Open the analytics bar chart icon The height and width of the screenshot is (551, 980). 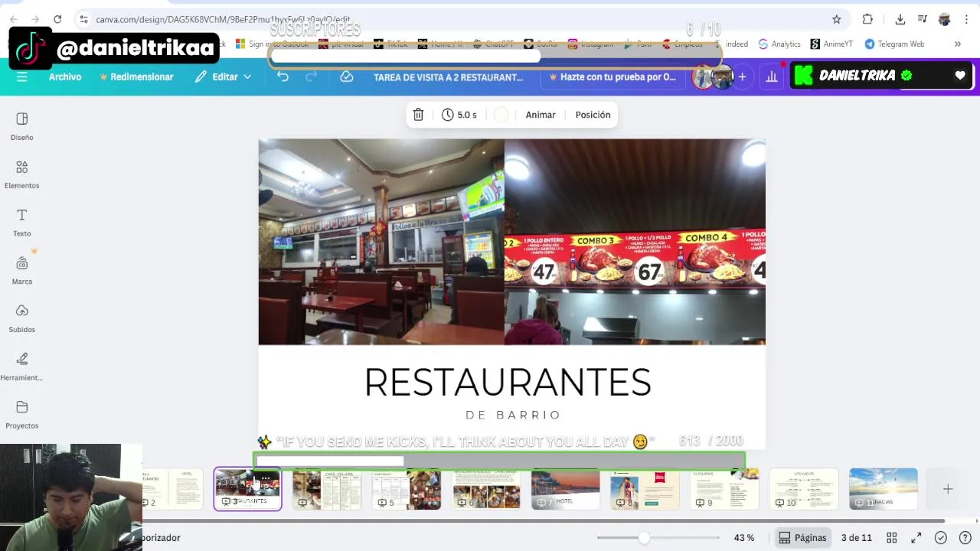point(772,77)
